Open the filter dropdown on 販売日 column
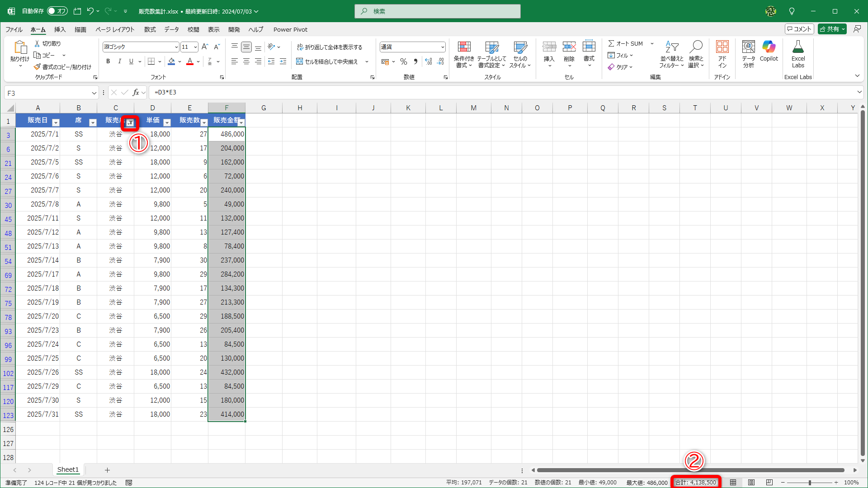 [x=56, y=122]
